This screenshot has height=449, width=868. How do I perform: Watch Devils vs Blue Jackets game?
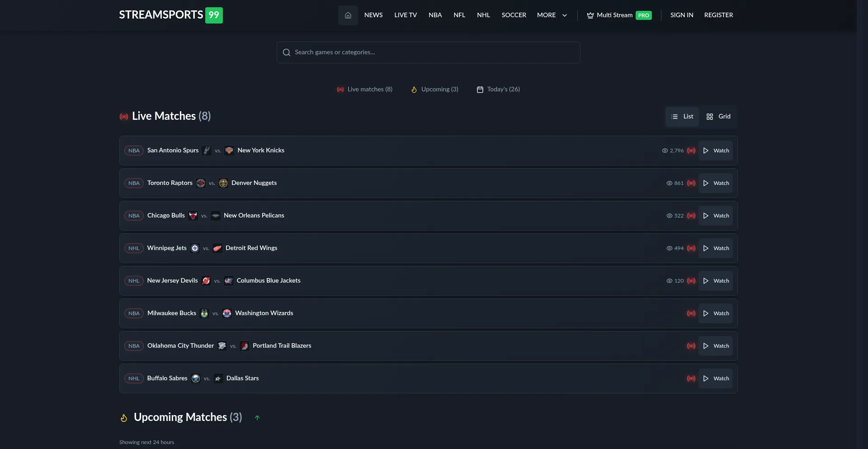[x=716, y=281]
